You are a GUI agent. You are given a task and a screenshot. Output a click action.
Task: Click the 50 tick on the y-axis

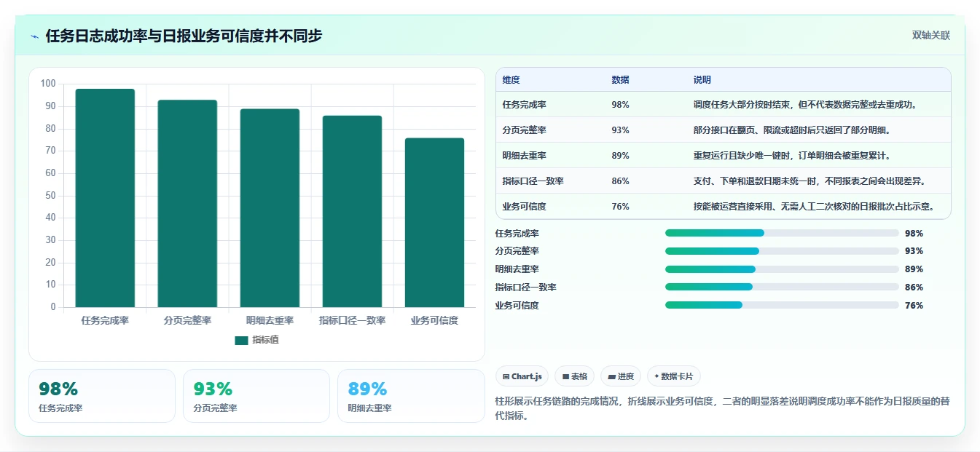click(x=50, y=195)
